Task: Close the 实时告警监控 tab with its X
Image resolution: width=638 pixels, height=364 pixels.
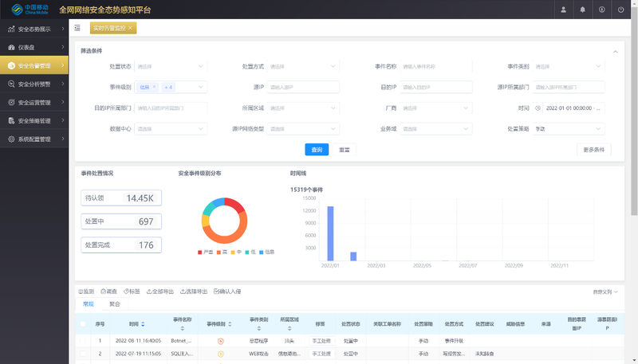Action: [x=130, y=28]
